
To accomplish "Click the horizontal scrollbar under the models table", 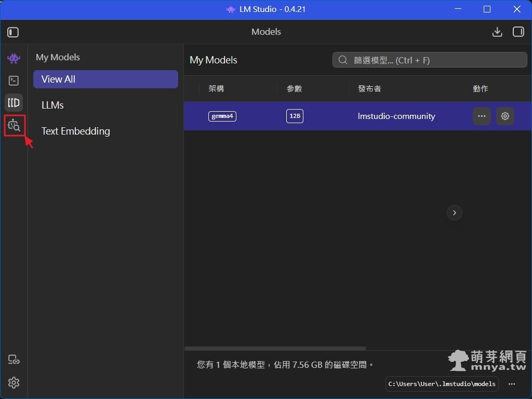I will (x=275, y=348).
